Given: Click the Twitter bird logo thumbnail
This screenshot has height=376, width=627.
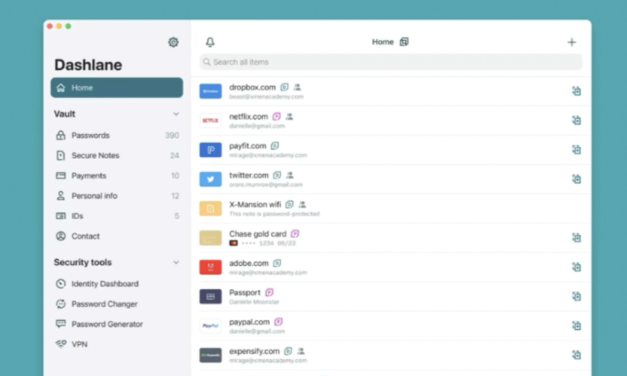Looking at the screenshot, I should [x=211, y=179].
